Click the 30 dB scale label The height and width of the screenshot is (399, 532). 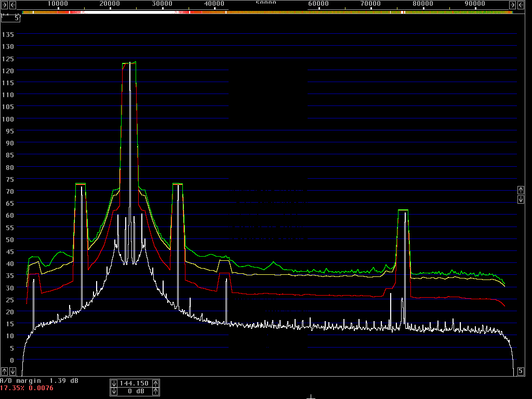click(x=10, y=288)
